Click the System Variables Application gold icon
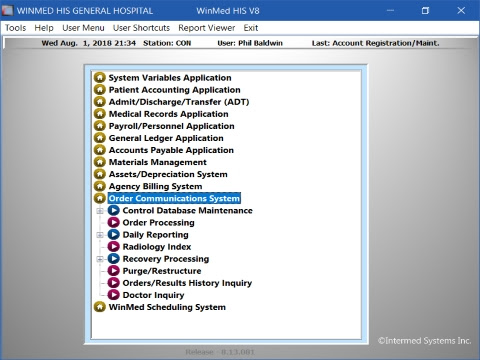 (100, 78)
